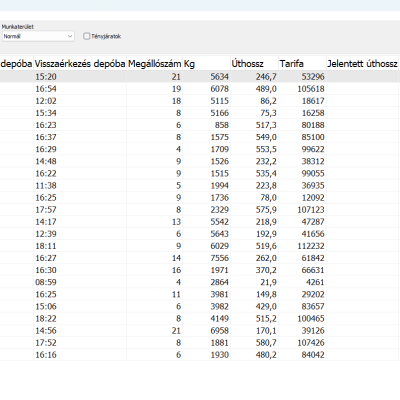Click the Úthossz value 553,5
Image resolution: width=400 pixels, height=400 pixels.
(x=266, y=149)
